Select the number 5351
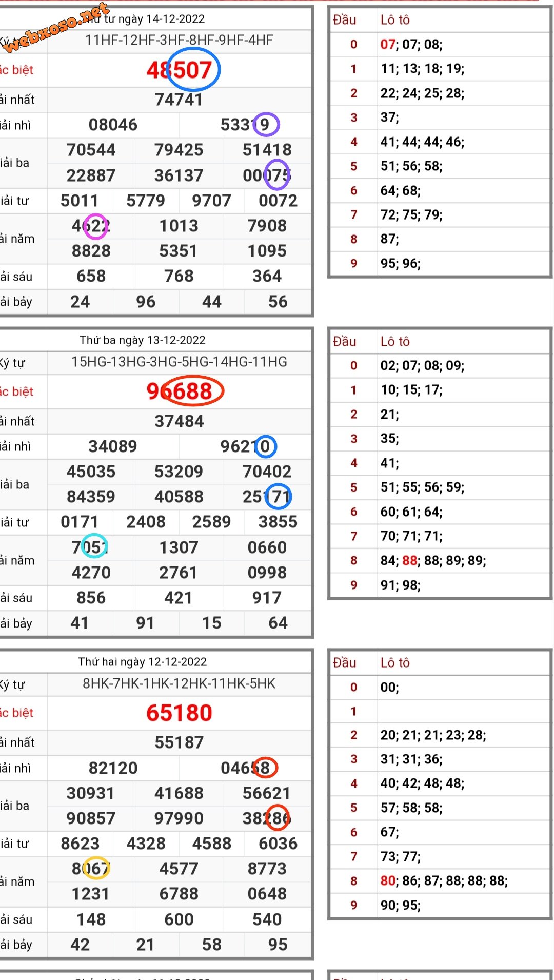The height and width of the screenshot is (980, 554). (x=179, y=251)
